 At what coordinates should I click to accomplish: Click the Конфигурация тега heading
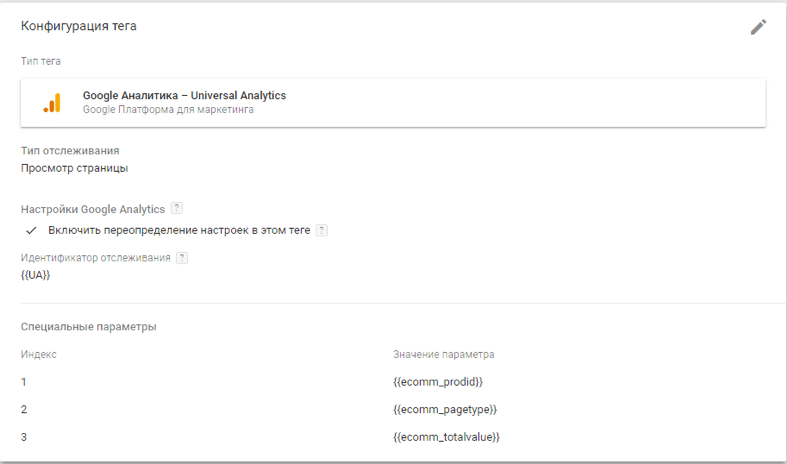coord(79,26)
